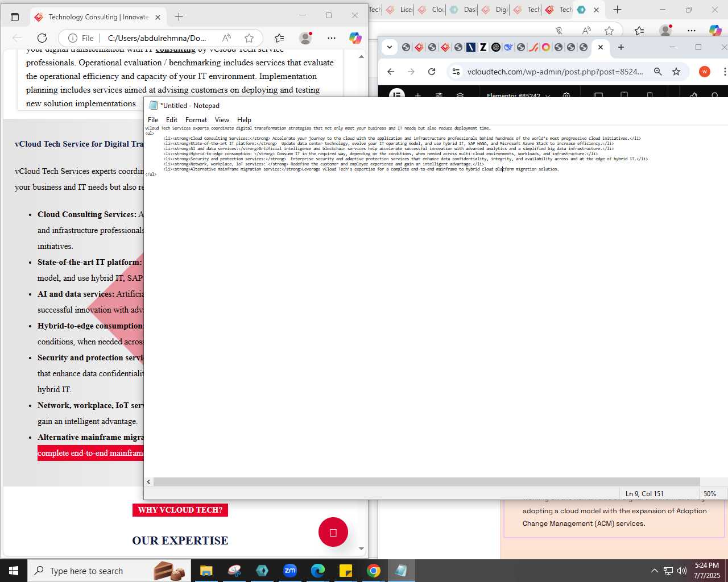Add page to favorites in front Edge address bar

click(249, 38)
